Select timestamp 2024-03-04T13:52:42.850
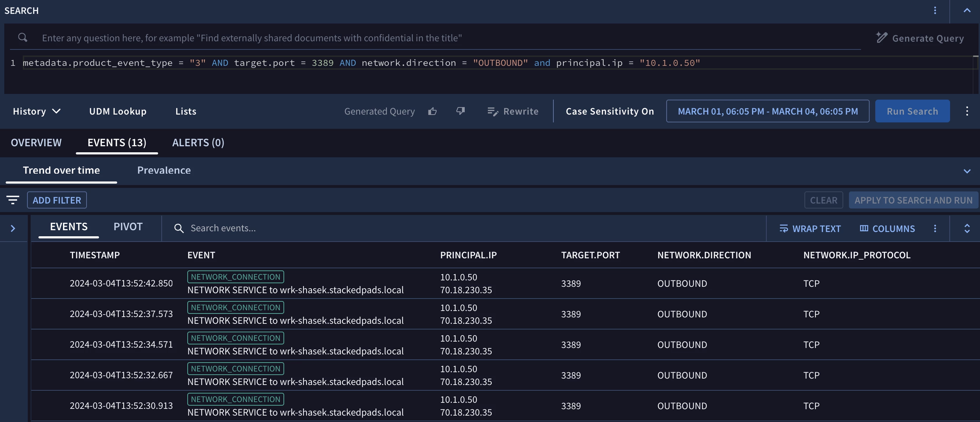This screenshot has width=980, height=422. pos(121,283)
